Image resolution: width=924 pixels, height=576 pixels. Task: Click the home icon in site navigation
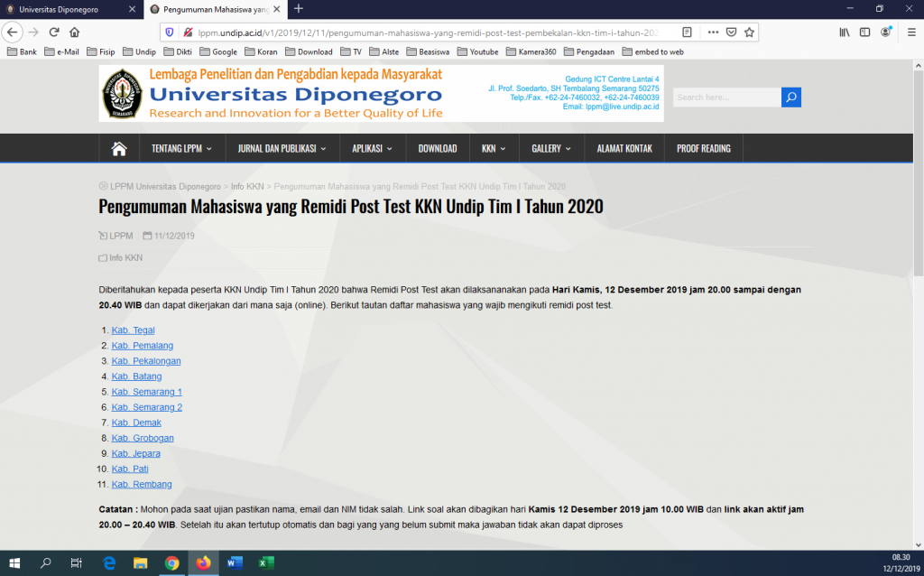pos(118,148)
